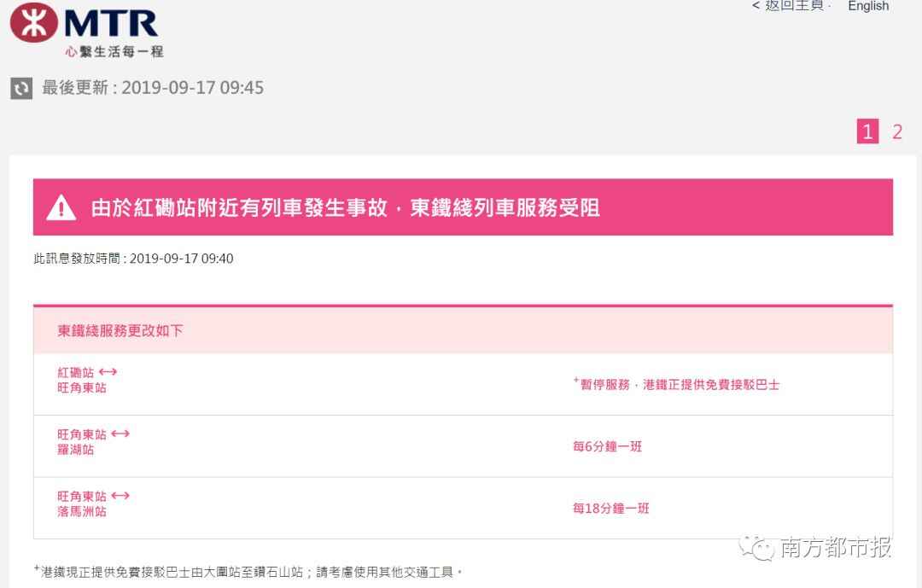Viewport: 922px width, 588px height.
Task: Click the 此訊息發放時間 timestamp line
Action: tap(133, 259)
